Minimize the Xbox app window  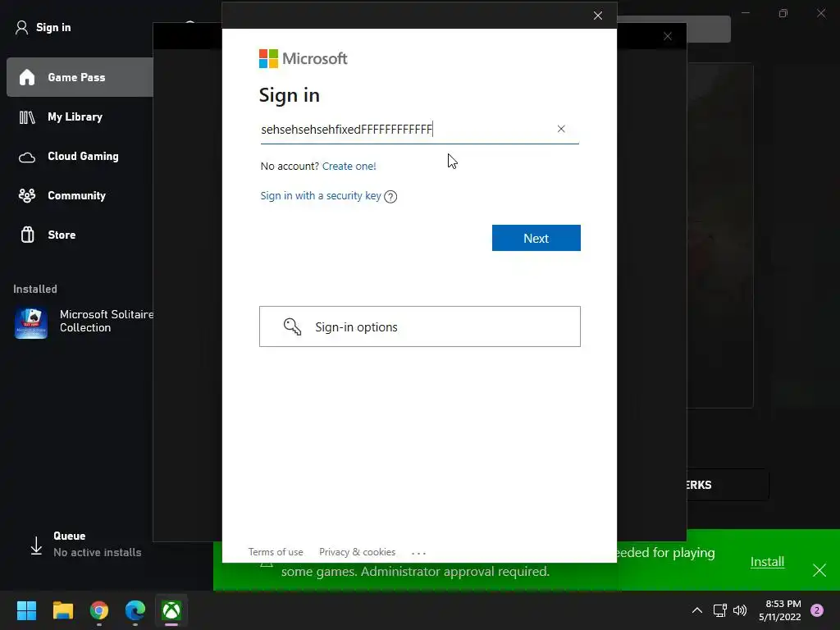click(x=746, y=13)
